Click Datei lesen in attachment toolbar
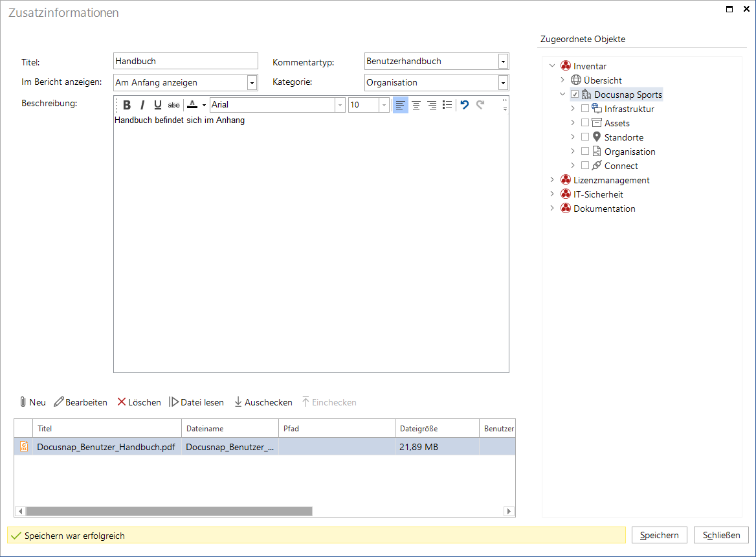Image resolution: width=756 pixels, height=557 pixels. [196, 402]
